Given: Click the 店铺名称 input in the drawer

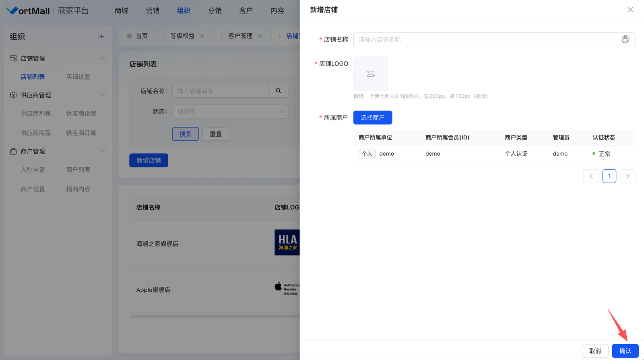Looking at the screenshot, I should [x=487, y=39].
